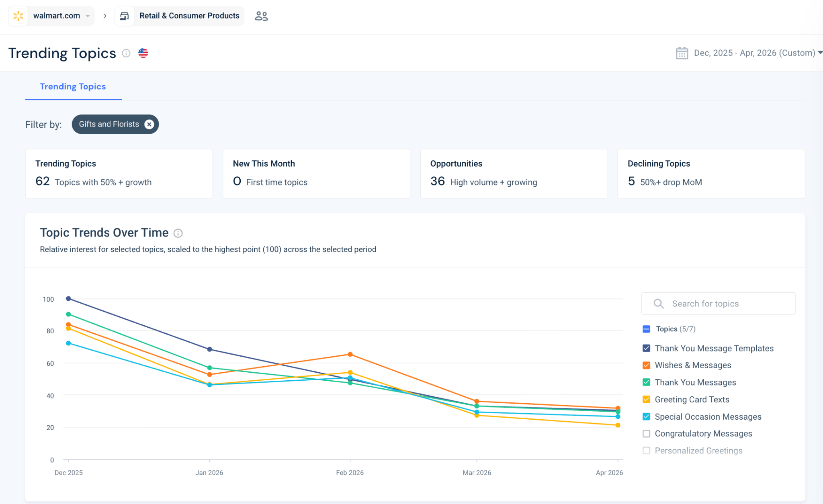Viewport: 823px width, 504px height.
Task: Switch to the Trending Topics tab
Action: pyautogui.click(x=73, y=87)
